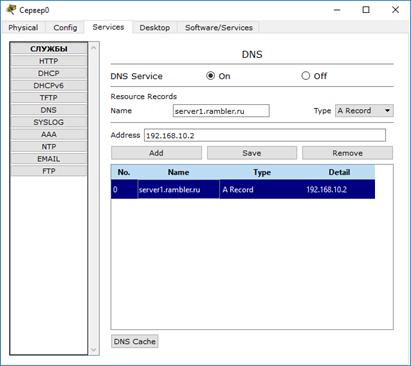Click the No. column header
This screenshot has height=366, width=411.
click(x=124, y=172)
